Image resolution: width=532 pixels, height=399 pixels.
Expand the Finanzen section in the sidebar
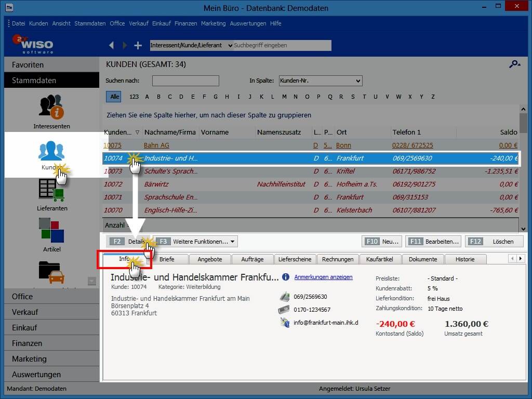[x=52, y=343]
